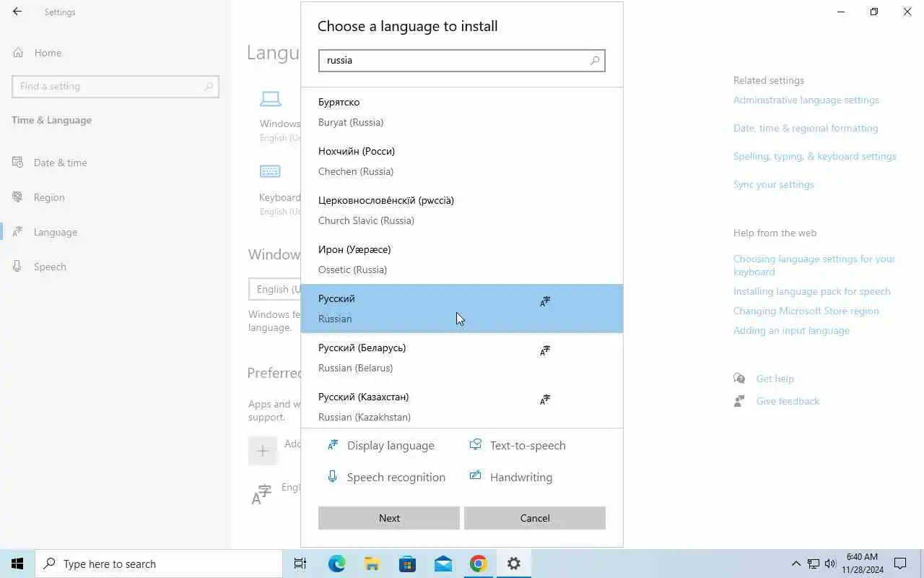Open Changing Microsoft Store region link

point(806,311)
